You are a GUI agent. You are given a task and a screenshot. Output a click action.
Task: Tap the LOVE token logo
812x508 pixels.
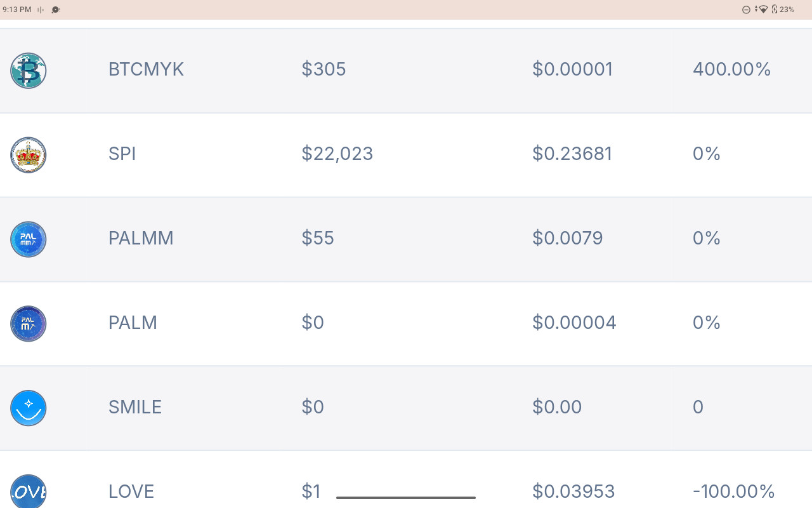[x=29, y=491]
